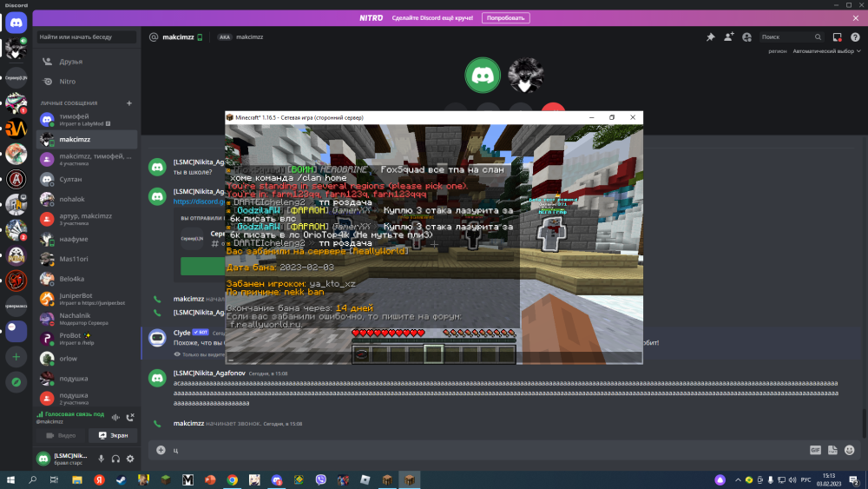Close the Nitro promotion banner
This screenshot has height=489, width=868.
(x=855, y=17)
